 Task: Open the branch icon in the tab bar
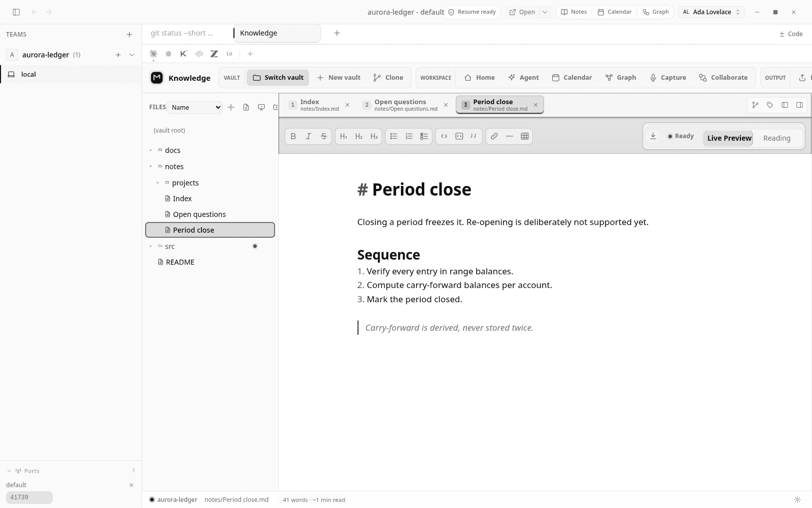point(755,105)
